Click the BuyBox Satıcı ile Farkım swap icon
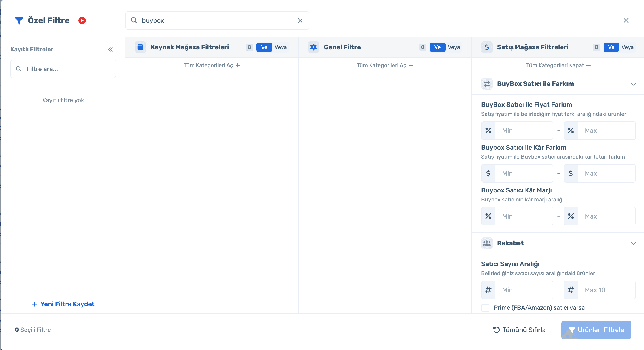Viewport: 644px width, 350px height. tap(486, 84)
